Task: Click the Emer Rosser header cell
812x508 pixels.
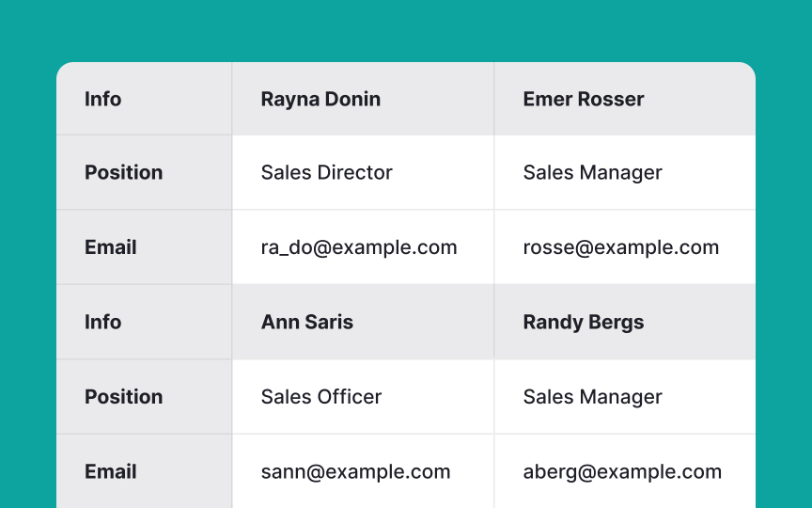Action: pyautogui.click(x=583, y=100)
